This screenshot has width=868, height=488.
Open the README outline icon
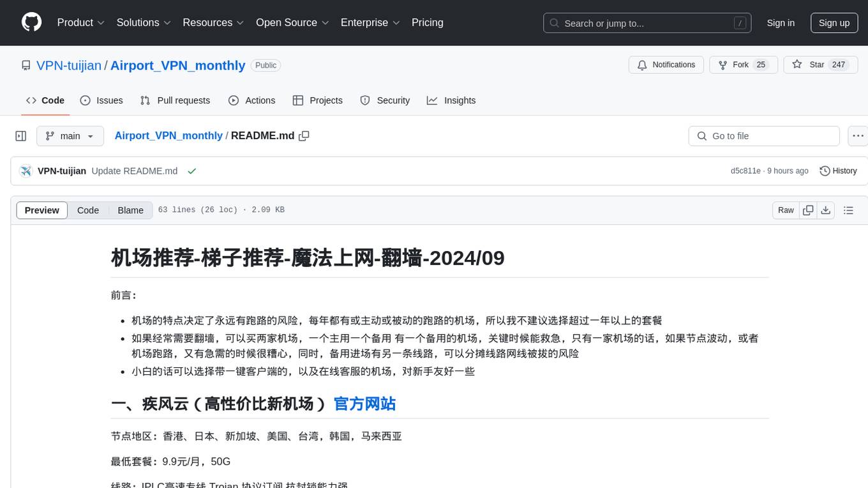(x=848, y=210)
